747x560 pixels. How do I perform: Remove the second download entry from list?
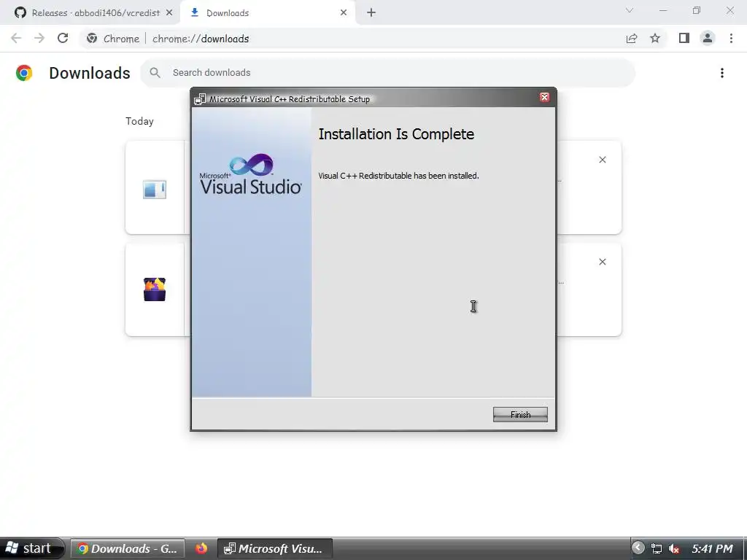602,262
